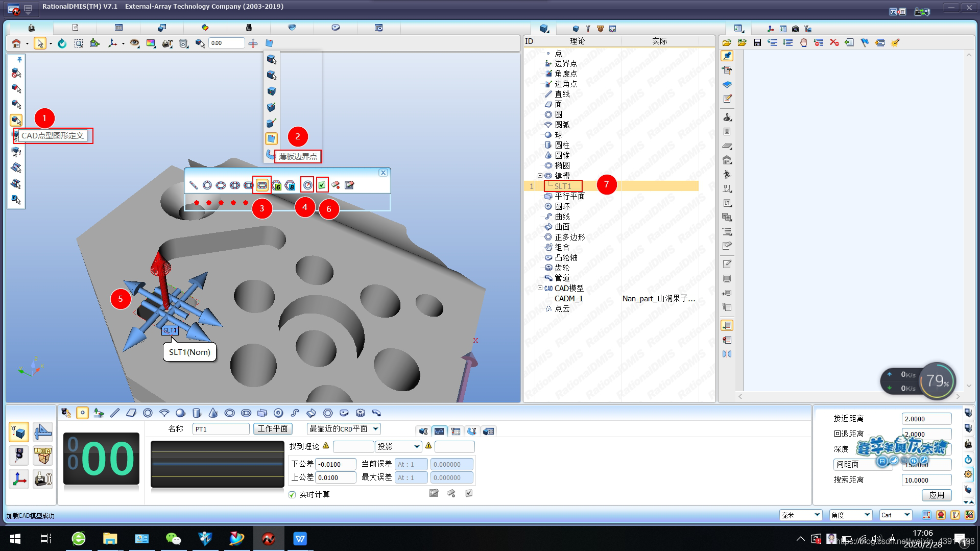Screen dimensions: 980x551
Task: Click the apply button
Action: coord(937,495)
